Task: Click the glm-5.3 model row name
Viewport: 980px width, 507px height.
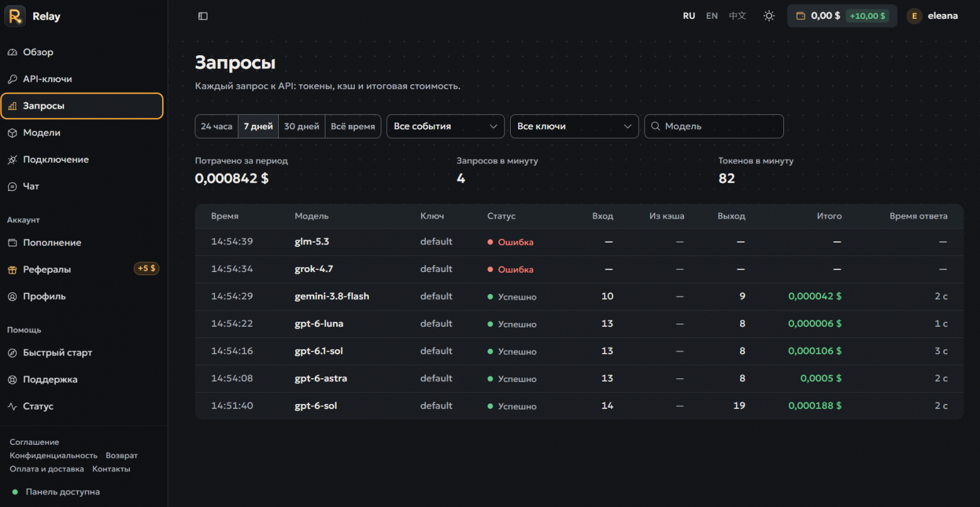Action: [x=312, y=242]
